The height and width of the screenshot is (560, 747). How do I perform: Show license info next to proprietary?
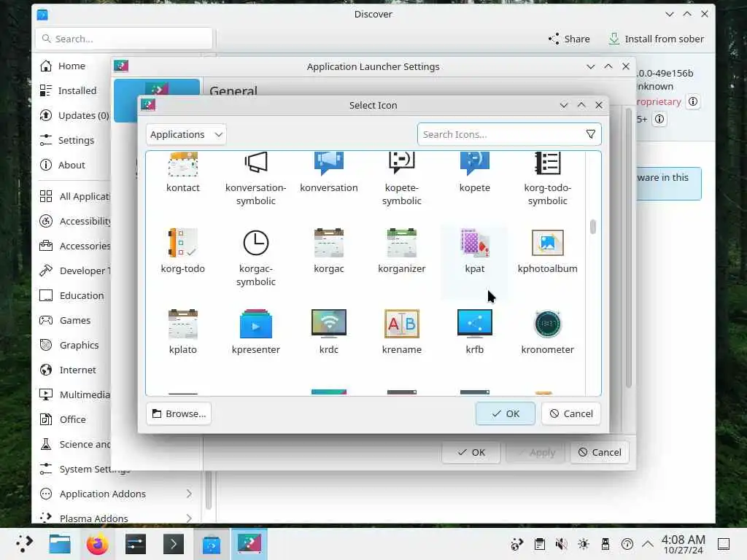click(x=693, y=101)
